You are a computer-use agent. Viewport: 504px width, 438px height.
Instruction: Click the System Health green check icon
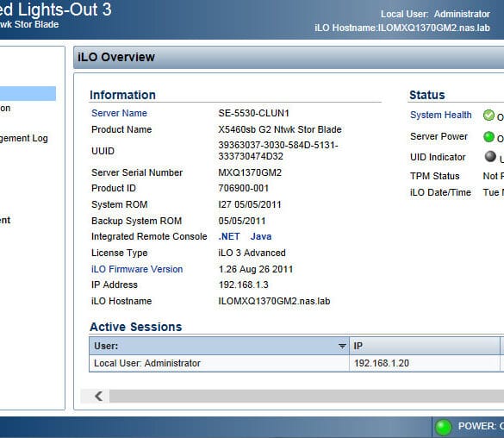[488, 116]
